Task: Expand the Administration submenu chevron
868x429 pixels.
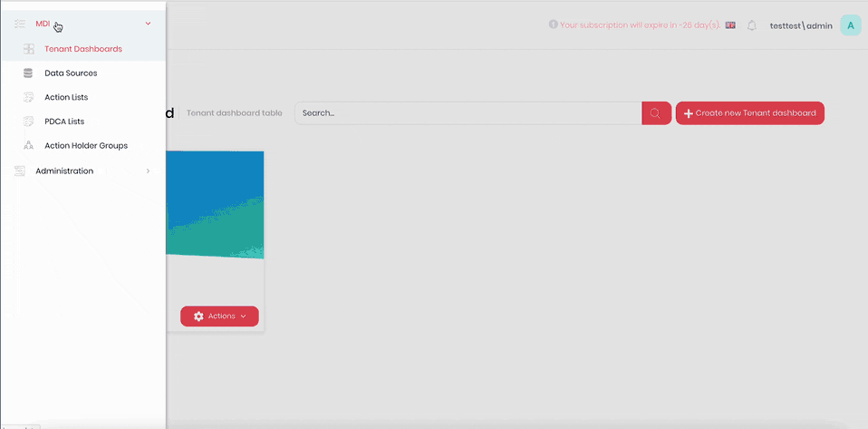Action: pyautogui.click(x=148, y=171)
